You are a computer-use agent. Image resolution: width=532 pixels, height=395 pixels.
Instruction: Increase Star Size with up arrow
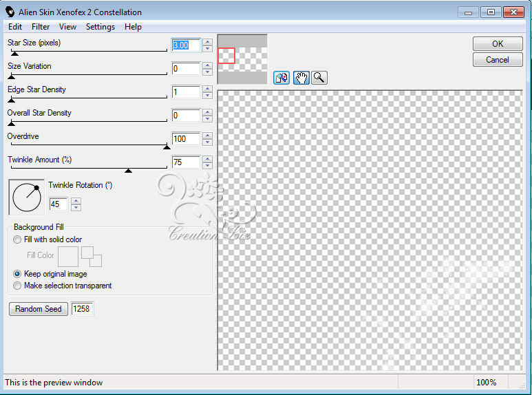pos(208,42)
